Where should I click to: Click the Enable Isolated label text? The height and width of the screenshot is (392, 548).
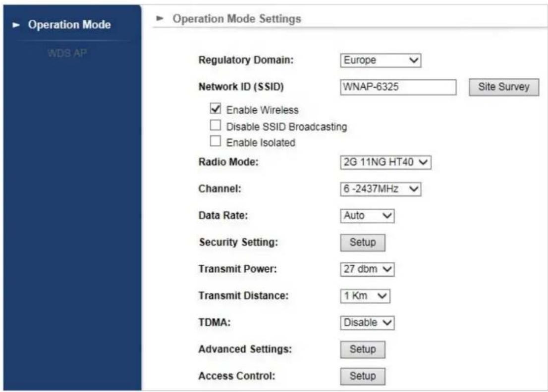pyautogui.click(x=261, y=143)
